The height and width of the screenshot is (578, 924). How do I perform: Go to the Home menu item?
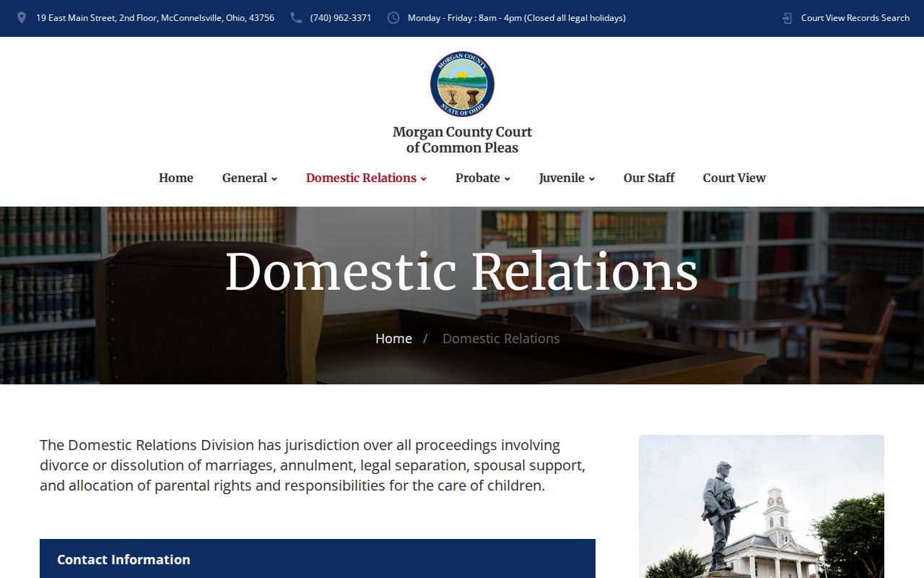pyautogui.click(x=176, y=178)
